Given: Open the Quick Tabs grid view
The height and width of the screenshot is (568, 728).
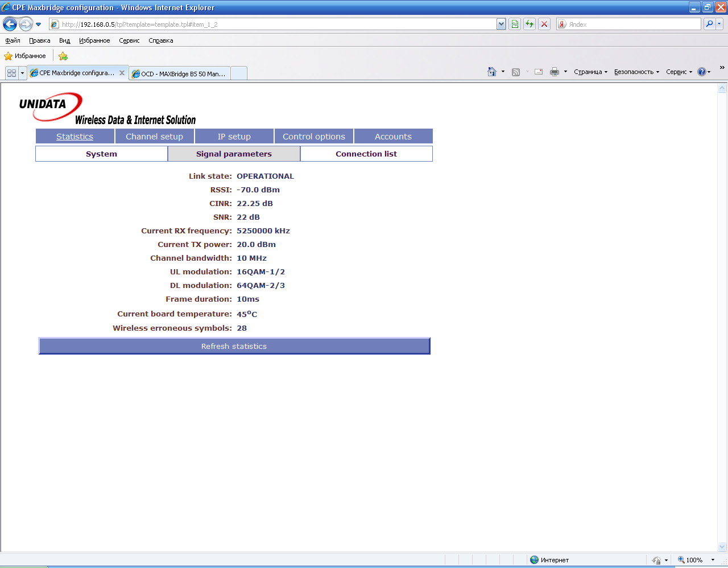Looking at the screenshot, I should [x=11, y=73].
